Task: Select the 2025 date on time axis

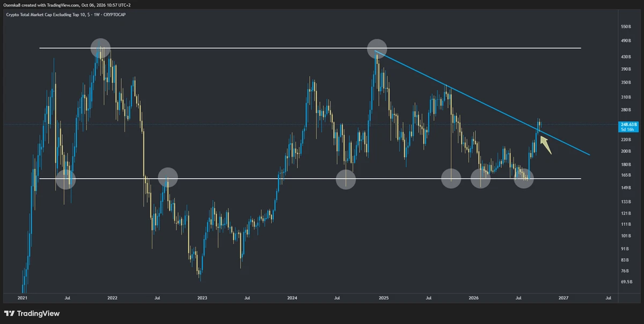Action: click(x=383, y=297)
